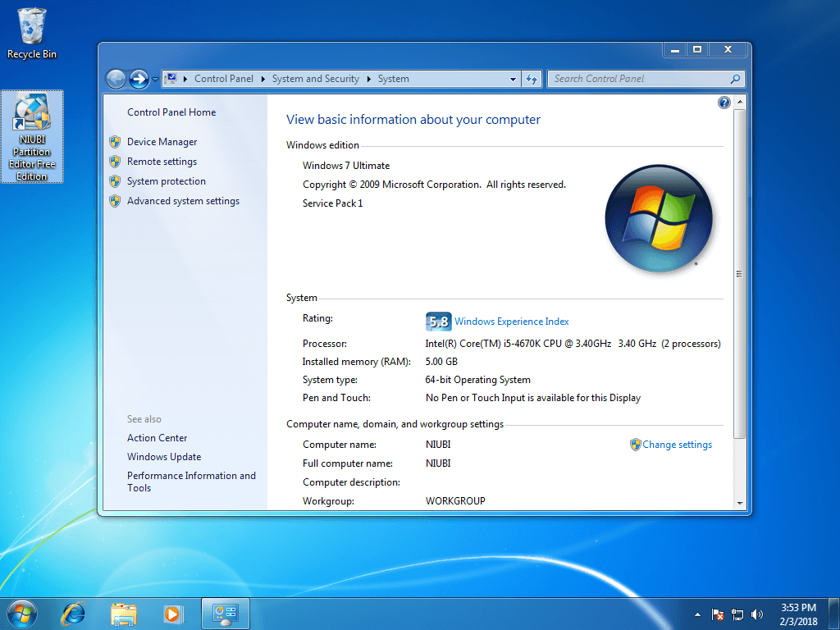The height and width of the screenshot is (630, 840).
Task: Minimize the System window
Action: [675, 50]
